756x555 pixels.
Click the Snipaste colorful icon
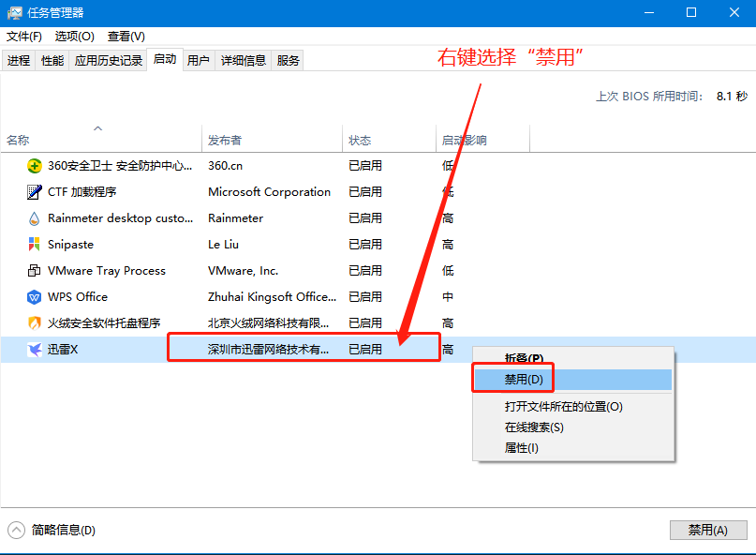pyautogui.click(x=35, y=244)
